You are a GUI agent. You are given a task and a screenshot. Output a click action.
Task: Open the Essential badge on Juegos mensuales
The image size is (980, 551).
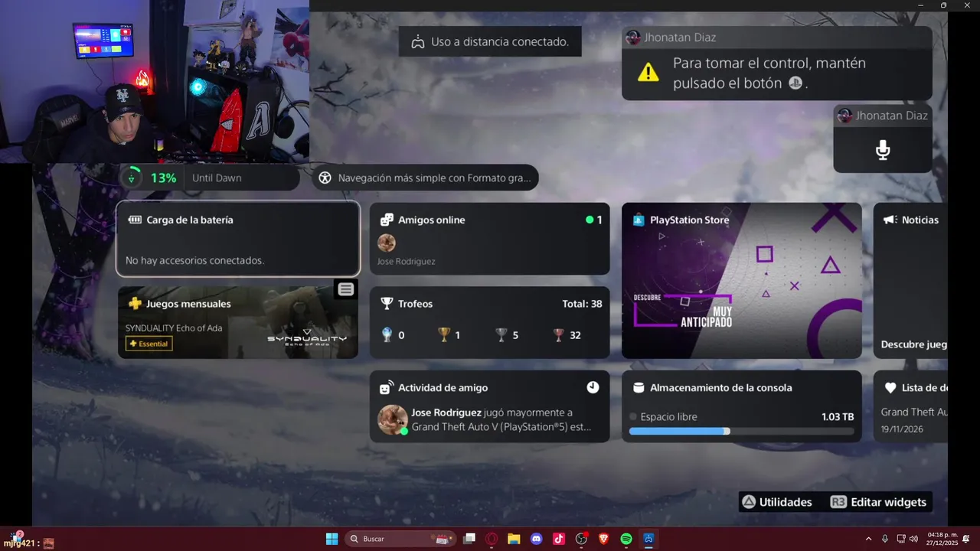tap(149, 344)
